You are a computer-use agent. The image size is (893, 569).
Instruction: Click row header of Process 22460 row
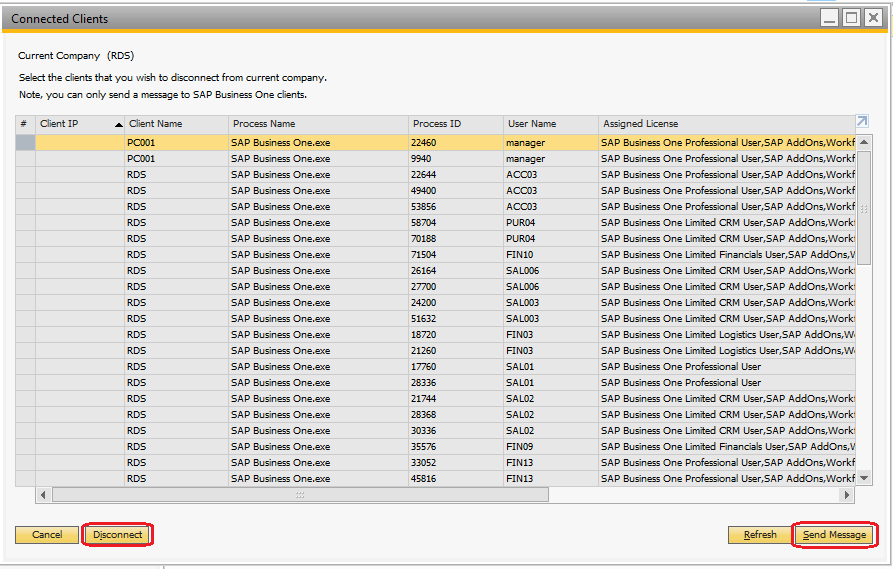click(25, 142)
